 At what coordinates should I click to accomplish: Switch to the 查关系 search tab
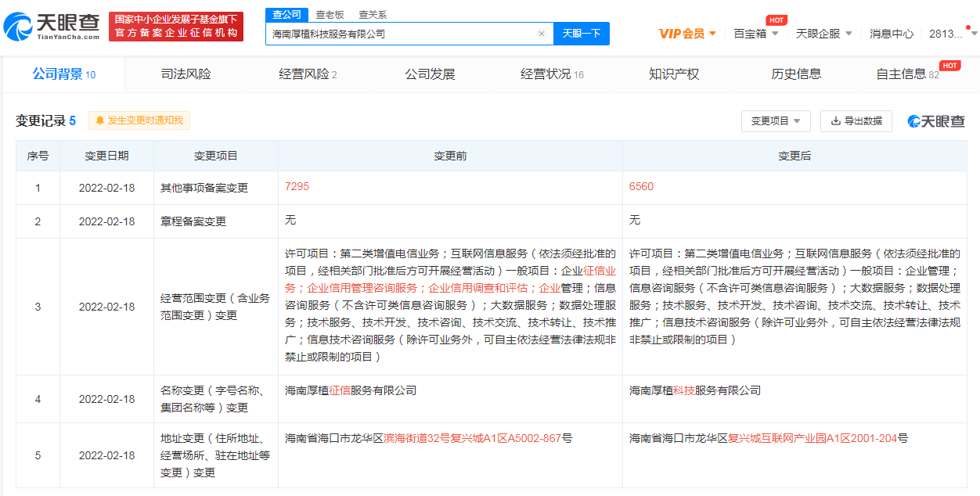click(x=373, y=15)
